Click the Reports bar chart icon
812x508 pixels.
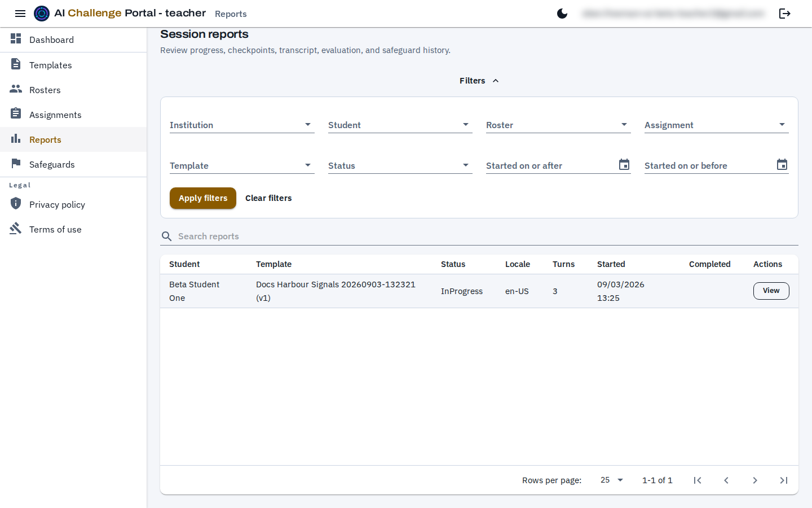16,139
